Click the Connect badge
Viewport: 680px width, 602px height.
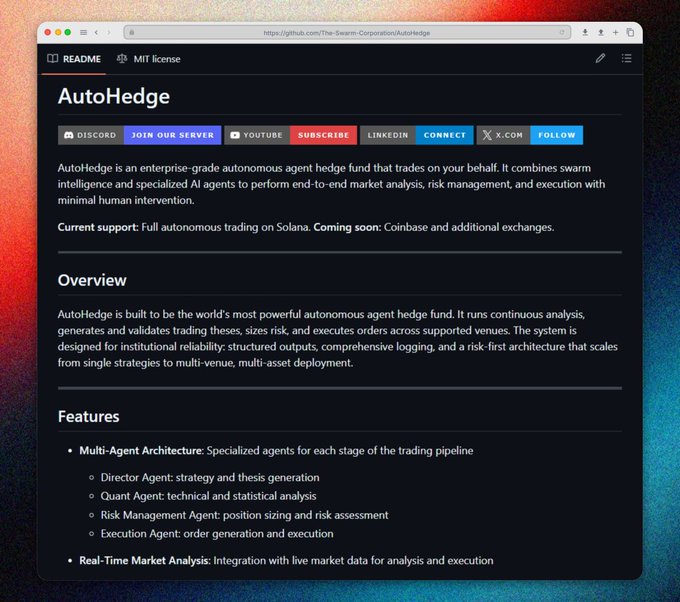445,135
